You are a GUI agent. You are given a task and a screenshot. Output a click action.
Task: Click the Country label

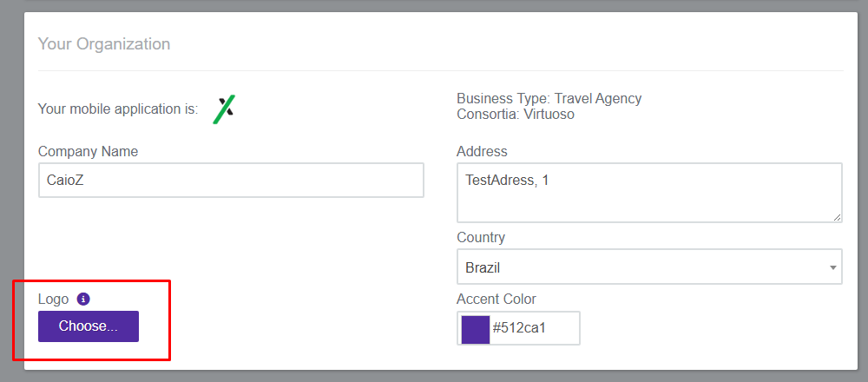pos(481,238)
